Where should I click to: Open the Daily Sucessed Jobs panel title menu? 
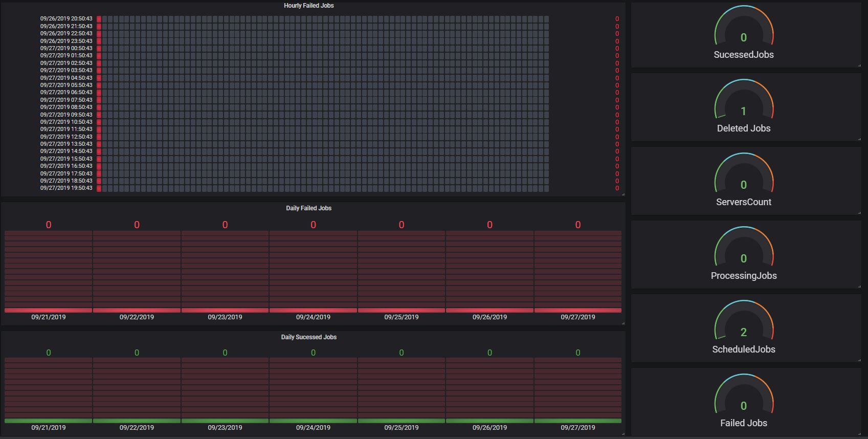pos(308,337)
